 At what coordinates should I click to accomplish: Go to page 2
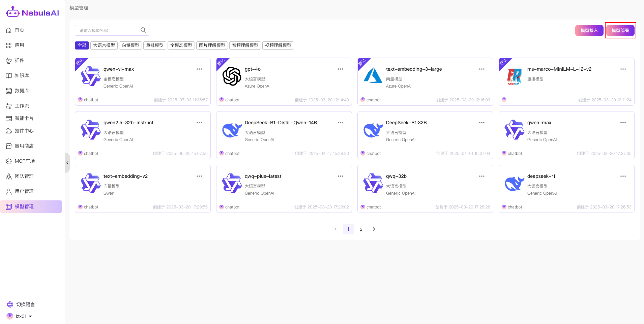coord(361,229)
